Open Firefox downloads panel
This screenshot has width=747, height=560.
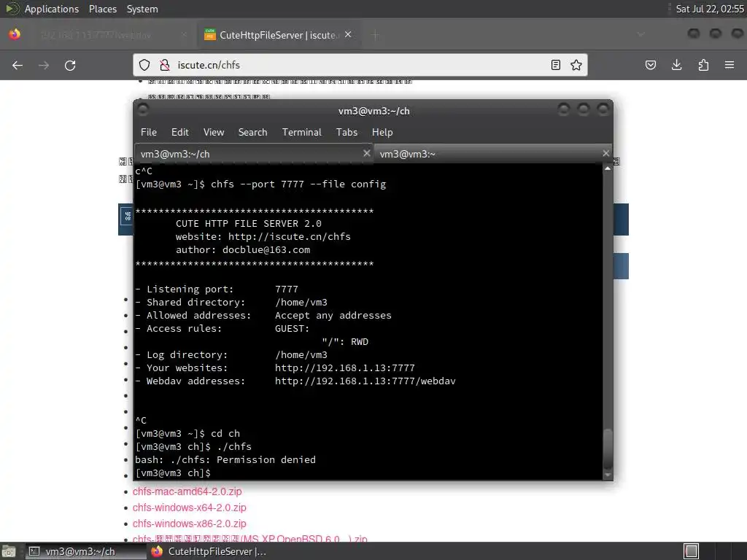tap(676, 65)
